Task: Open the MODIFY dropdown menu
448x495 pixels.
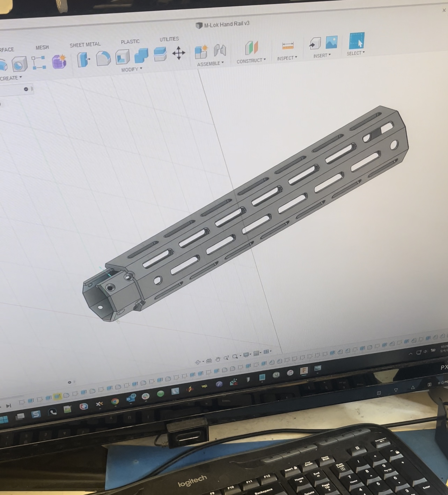Action: click(x=132, y=69)
